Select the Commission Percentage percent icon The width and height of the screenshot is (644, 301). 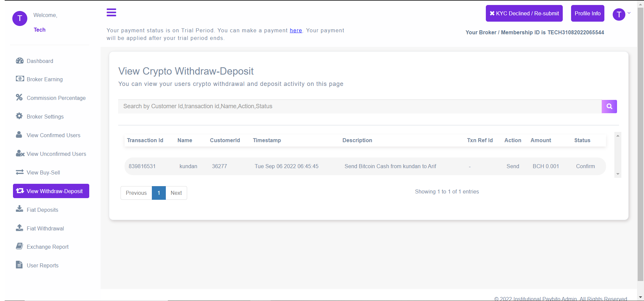click(20, 97)
